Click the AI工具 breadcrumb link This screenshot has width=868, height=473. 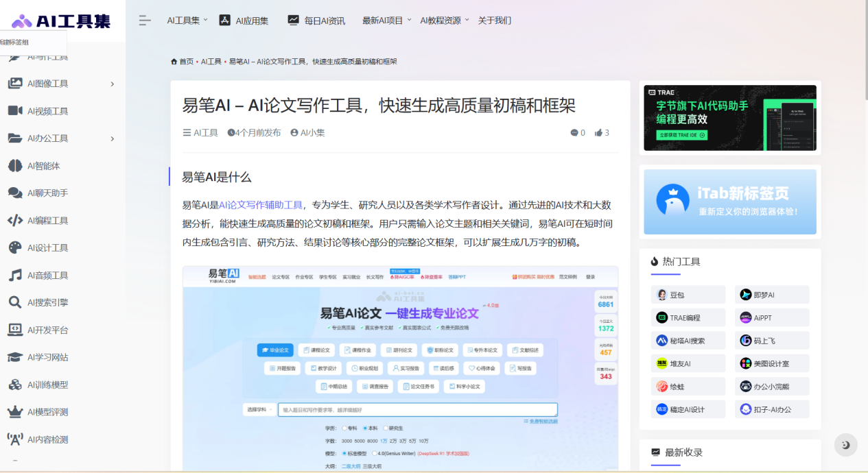coord(211,62)
